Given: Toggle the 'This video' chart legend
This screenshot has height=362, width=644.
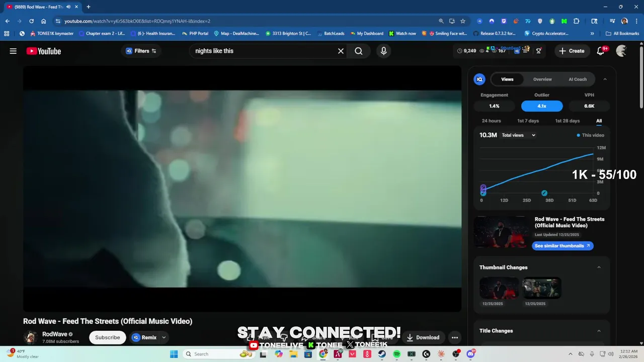Looking at the screenshot, I should (590, 135).
